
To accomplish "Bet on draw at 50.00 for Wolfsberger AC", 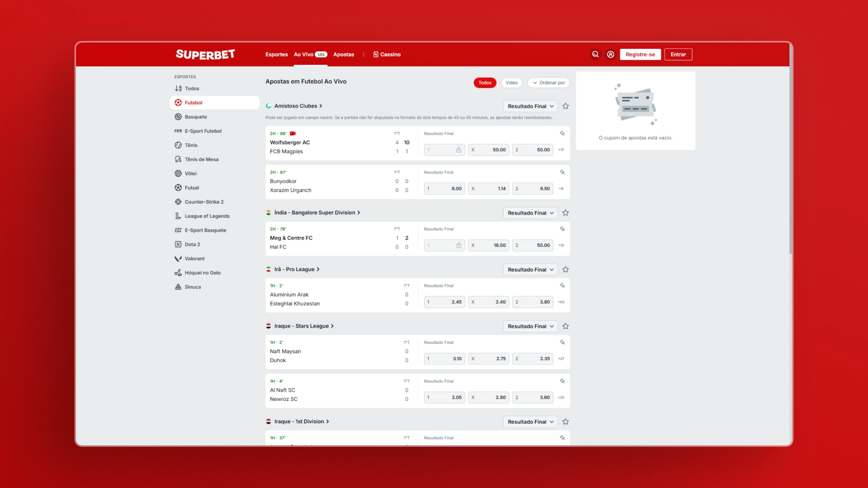I will (x=489, y=150).
